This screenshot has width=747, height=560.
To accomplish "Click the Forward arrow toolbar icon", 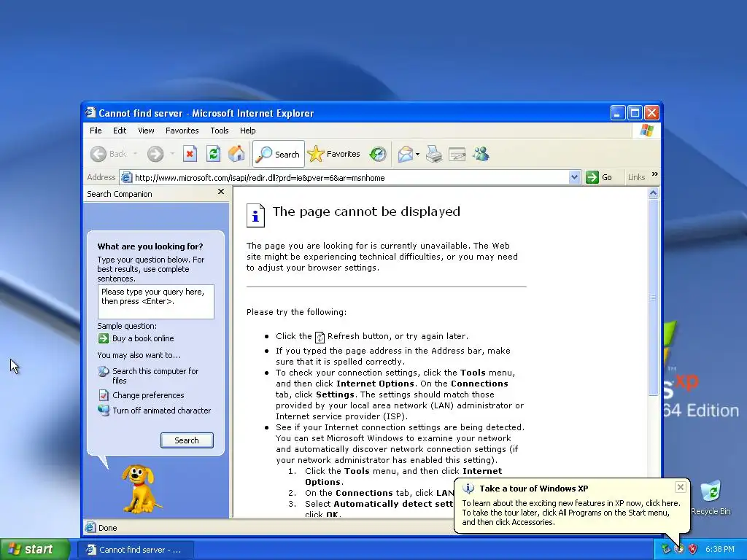I will (x=155, y=154).
